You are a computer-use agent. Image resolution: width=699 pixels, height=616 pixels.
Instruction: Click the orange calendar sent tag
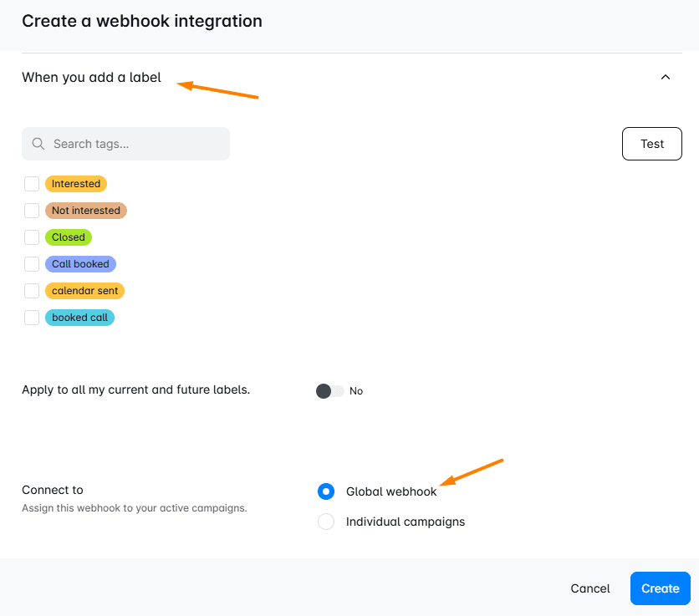point(84,291)
